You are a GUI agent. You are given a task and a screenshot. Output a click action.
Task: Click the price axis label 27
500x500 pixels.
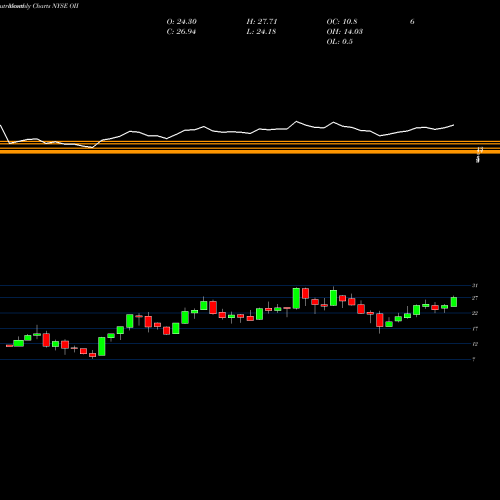[475, 298]
